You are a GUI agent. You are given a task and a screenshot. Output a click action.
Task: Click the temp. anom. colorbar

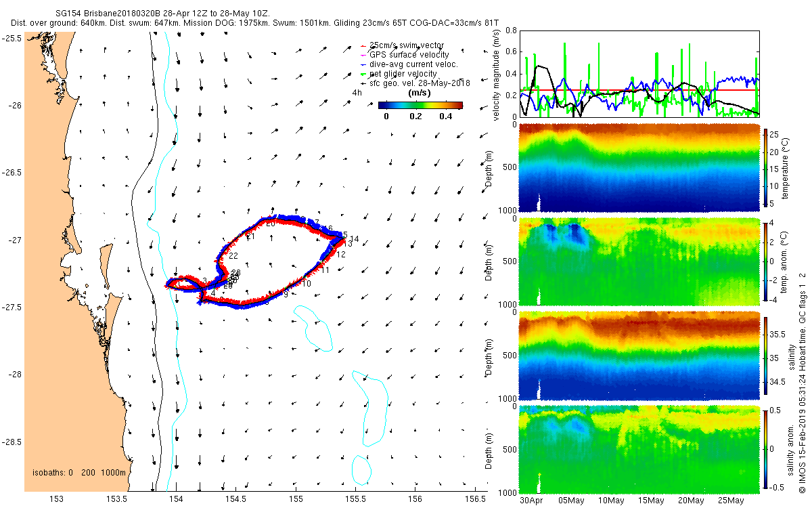[x=767, y=261]
